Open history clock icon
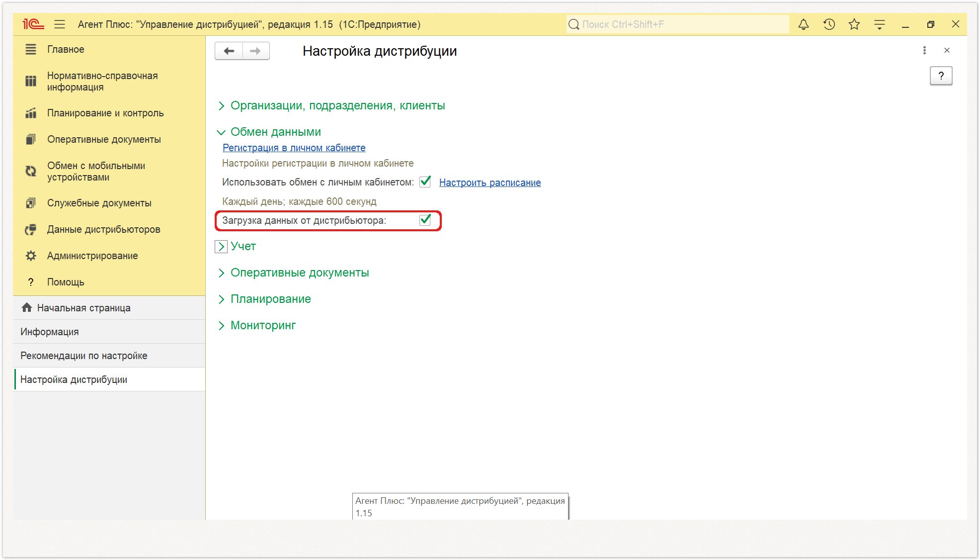980x560 pixels. pyautogui.click(x=829, y=24)
